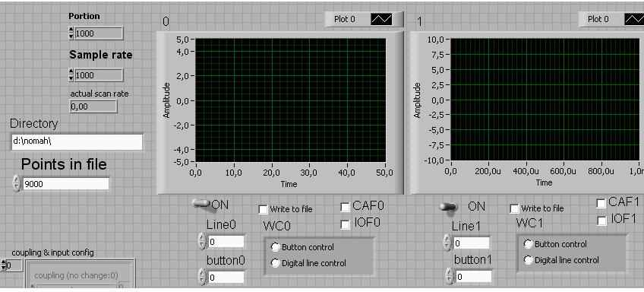Click into the Directory path field
Screen dimensions: 644x292
click(77, 142)
